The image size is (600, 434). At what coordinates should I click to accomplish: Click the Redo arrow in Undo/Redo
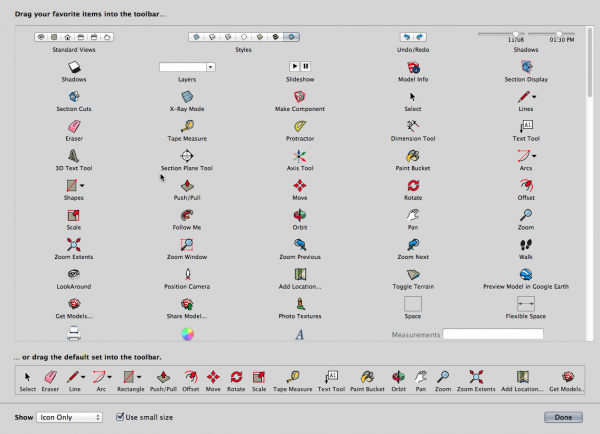click(419, 37)
